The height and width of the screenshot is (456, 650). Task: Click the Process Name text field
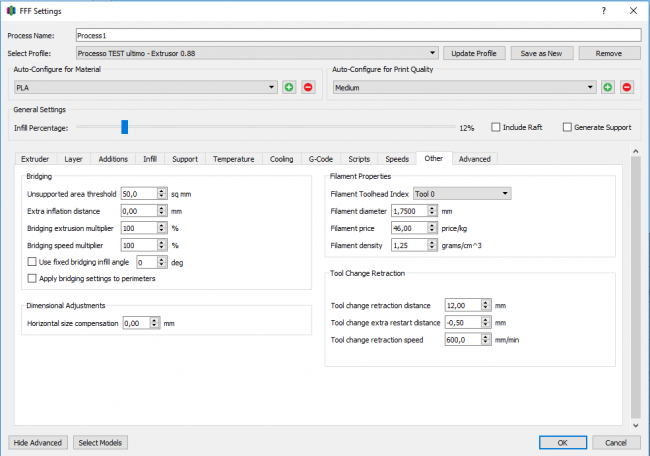357,35
